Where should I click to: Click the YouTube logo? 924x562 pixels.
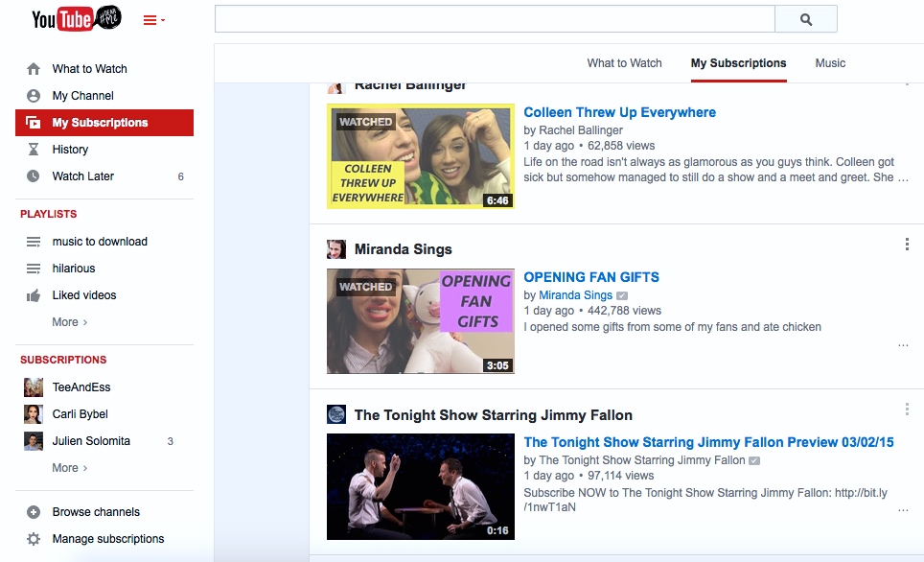76,19
